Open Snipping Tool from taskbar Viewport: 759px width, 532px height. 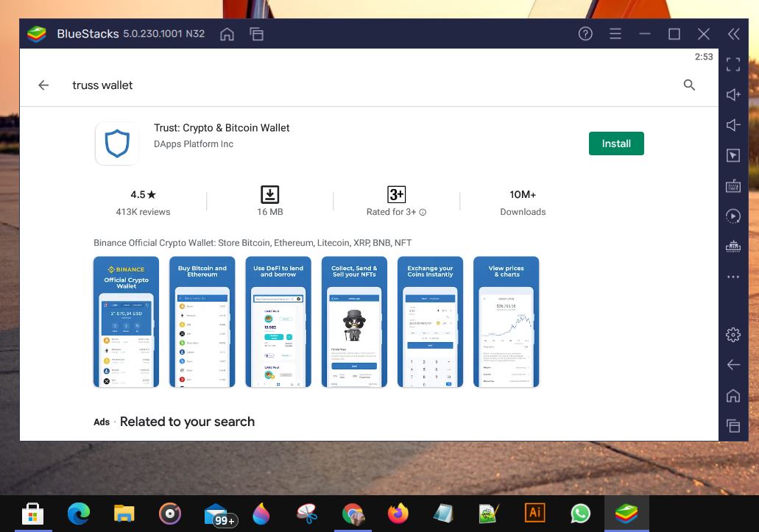tap(307, 514)
